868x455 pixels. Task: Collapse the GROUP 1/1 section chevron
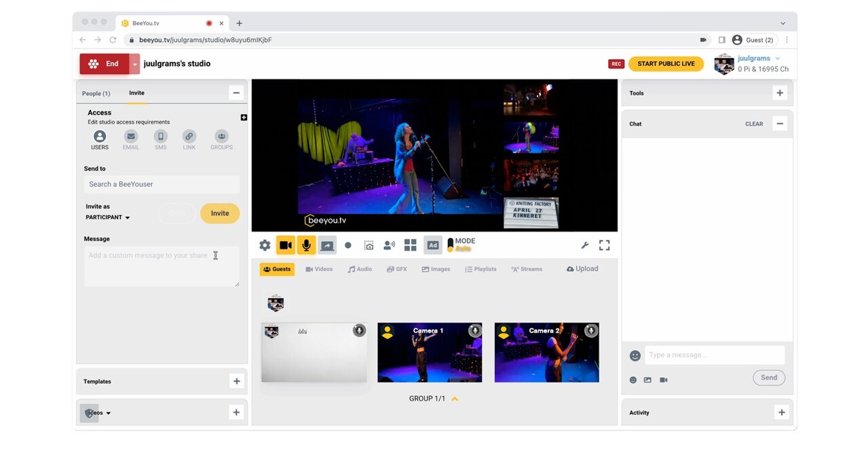click(x=453, y=399)
